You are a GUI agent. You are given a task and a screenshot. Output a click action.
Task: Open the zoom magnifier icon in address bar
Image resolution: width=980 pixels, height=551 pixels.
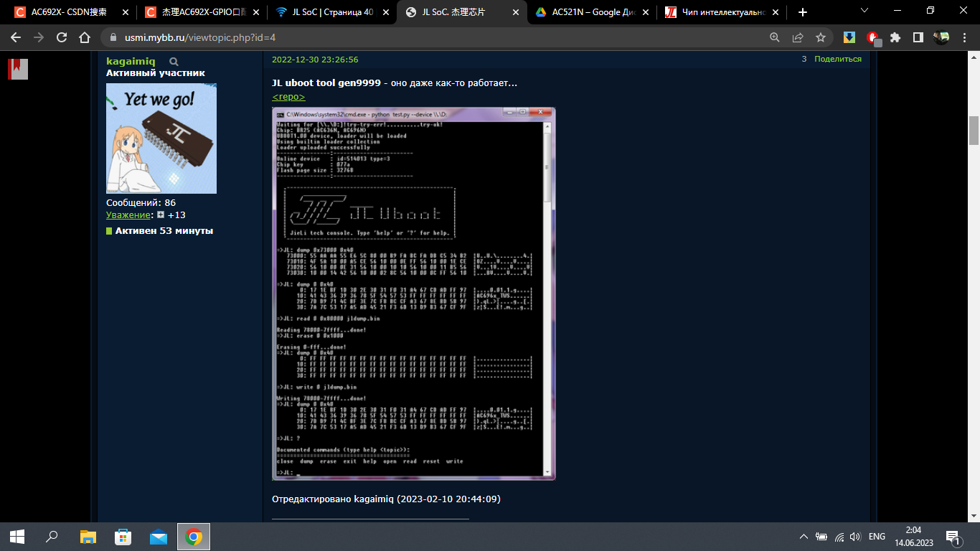(775, 38)
